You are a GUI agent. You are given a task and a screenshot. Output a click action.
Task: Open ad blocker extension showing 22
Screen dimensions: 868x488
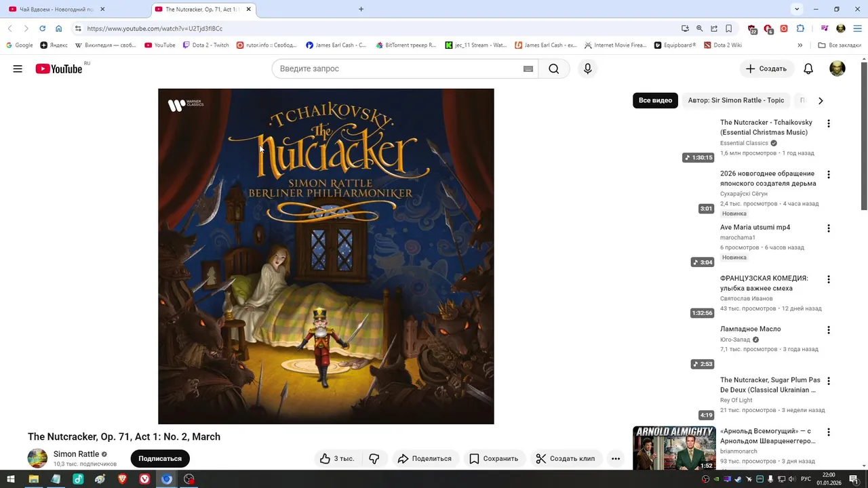[752, 28]
